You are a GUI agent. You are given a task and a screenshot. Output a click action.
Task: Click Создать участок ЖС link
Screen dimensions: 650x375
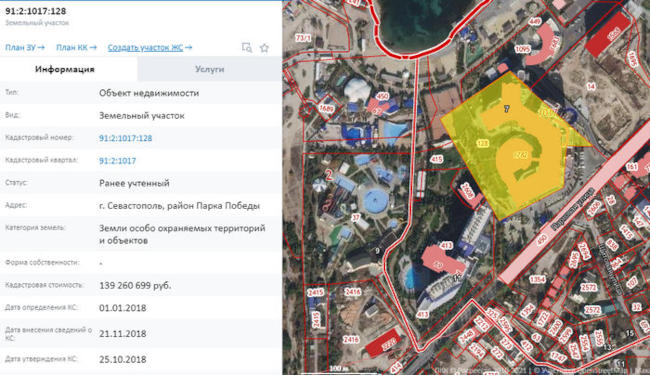[150, 48]
